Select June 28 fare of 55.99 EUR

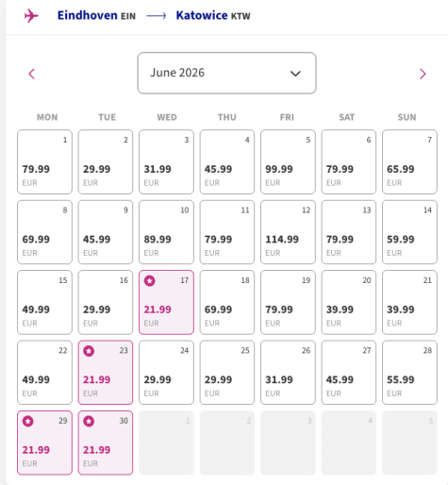[x=409, y=373]
